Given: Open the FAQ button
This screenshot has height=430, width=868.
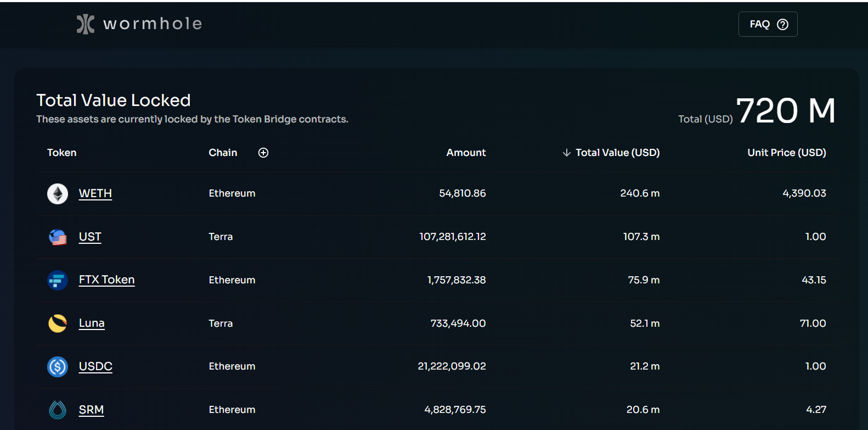Looking at the screenshot, I should (x=768, y=24).
